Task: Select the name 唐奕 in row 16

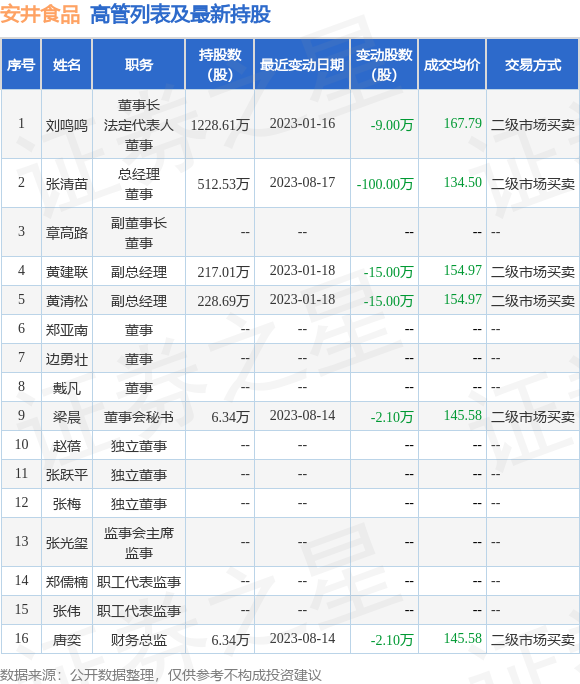Action: coord(67,640)
